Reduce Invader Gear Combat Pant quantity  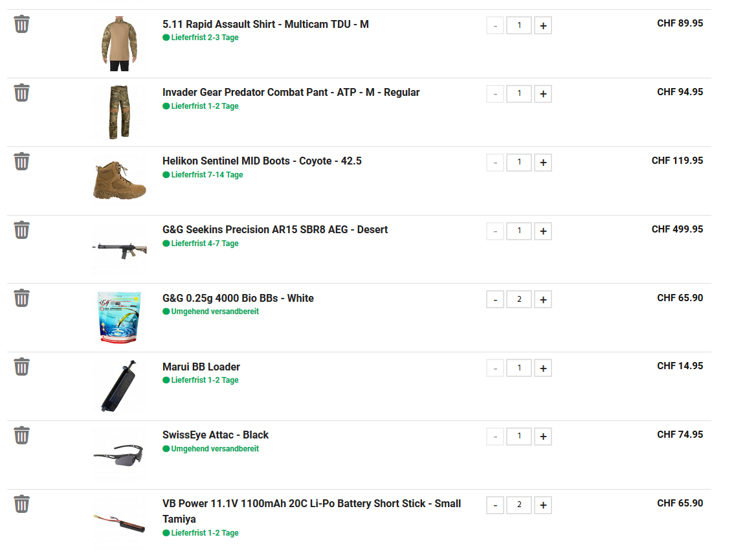point(495,94)
